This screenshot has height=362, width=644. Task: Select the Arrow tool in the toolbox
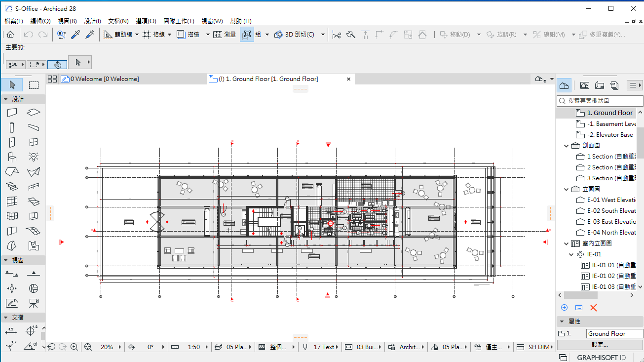pos(12,85)
